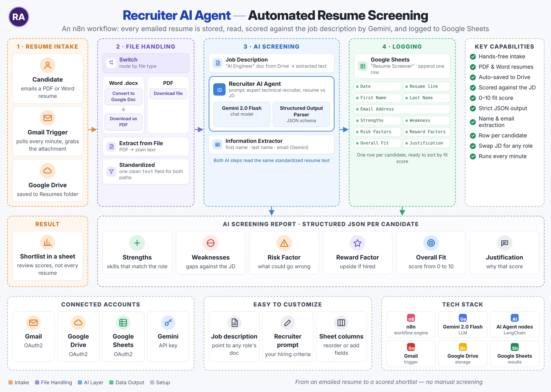Click the Gmail Trigger envelope icon
The height and width of the screenshot is (392, 551).
pos(47,118)
